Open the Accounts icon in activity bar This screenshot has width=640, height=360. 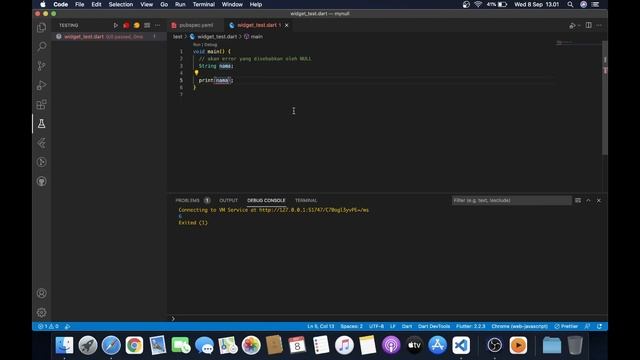(x=41, y=293)
